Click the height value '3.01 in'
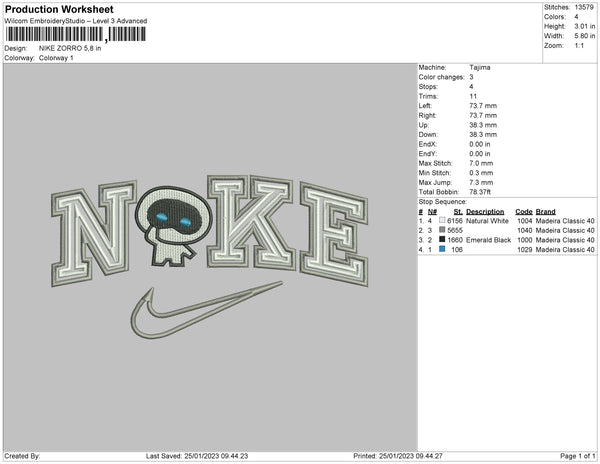 (584, 26)
